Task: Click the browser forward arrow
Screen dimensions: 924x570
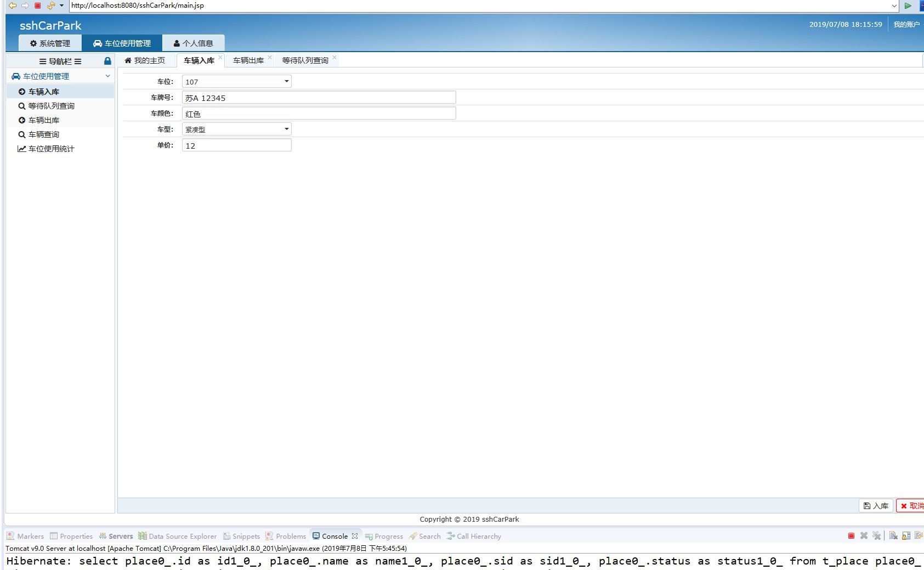Action: pyautogui.click(x=25, y=5)
